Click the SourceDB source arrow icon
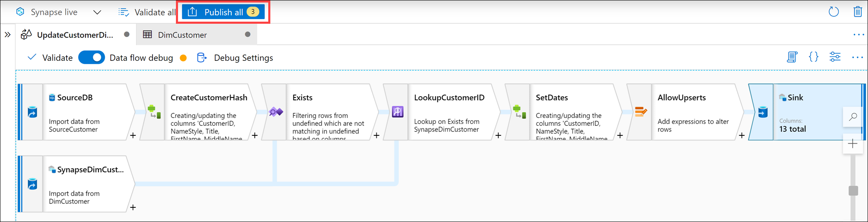Viewport: 868px width, 222px height. pyautogui.click(x=32, y=112)
